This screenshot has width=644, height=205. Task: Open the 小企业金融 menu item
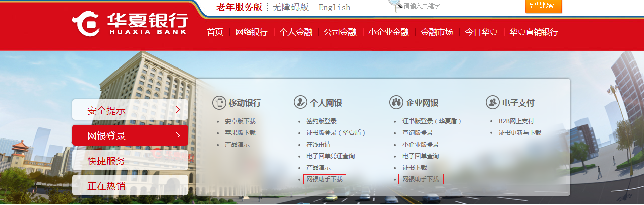(x=388, y=32)
